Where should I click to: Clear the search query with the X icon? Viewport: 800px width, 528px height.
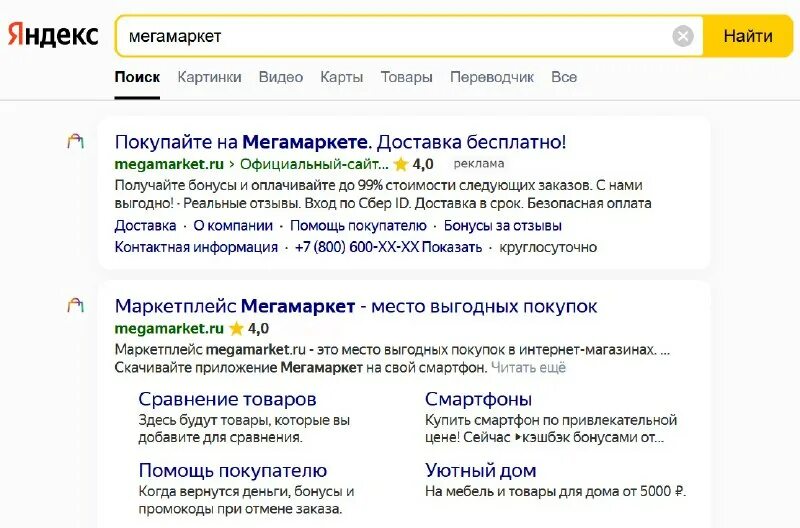click(683, 36)
